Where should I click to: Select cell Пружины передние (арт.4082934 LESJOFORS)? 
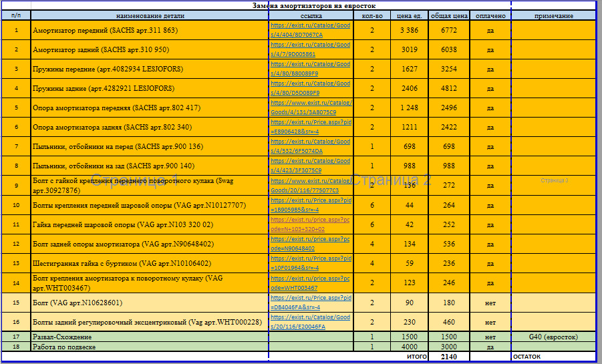click(x=150, y=69)
